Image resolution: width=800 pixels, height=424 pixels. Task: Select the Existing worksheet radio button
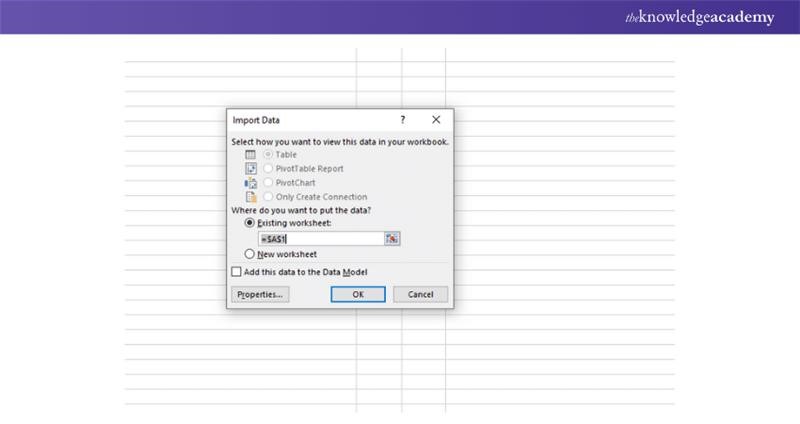point(250,224)
